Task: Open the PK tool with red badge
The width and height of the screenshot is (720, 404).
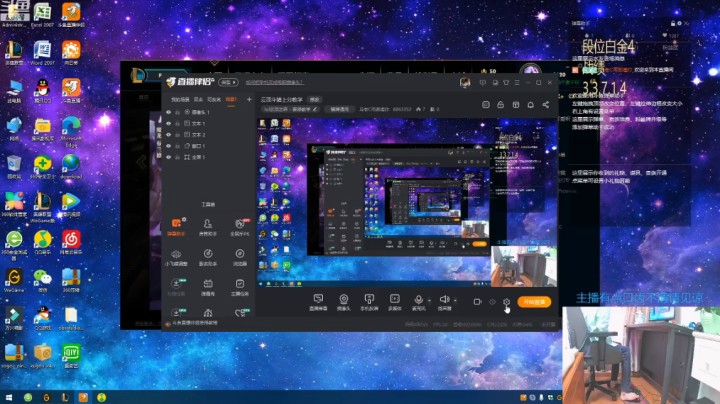Action: tap(239, 227)
